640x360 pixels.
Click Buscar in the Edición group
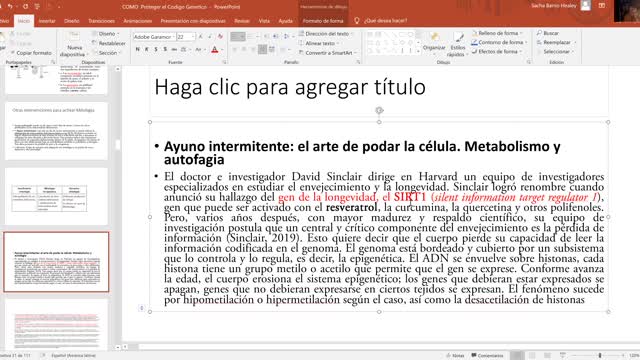click(x=548, y=33)
